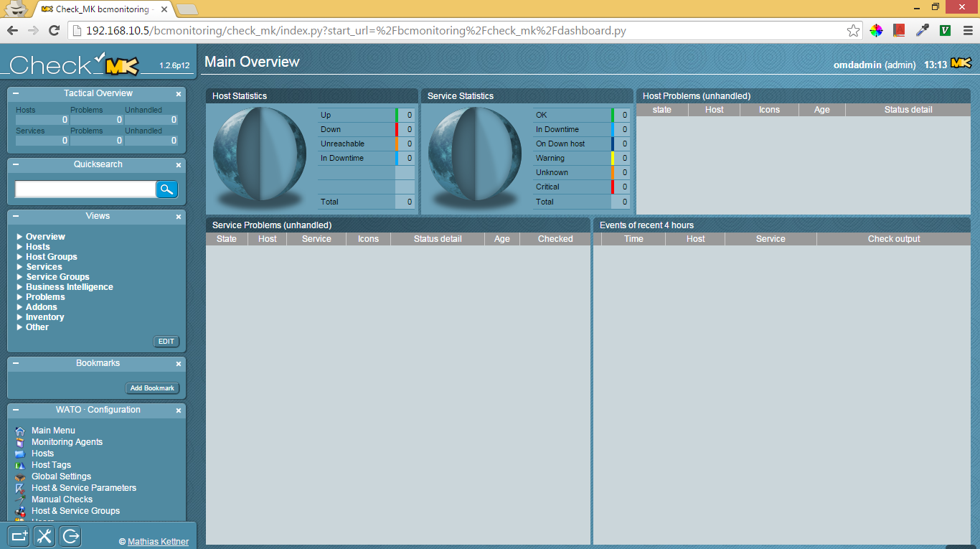Viewport: 980px width, 549px height.
Task: Click Down row in Host Statistics
Action: (x=366, y=130)
